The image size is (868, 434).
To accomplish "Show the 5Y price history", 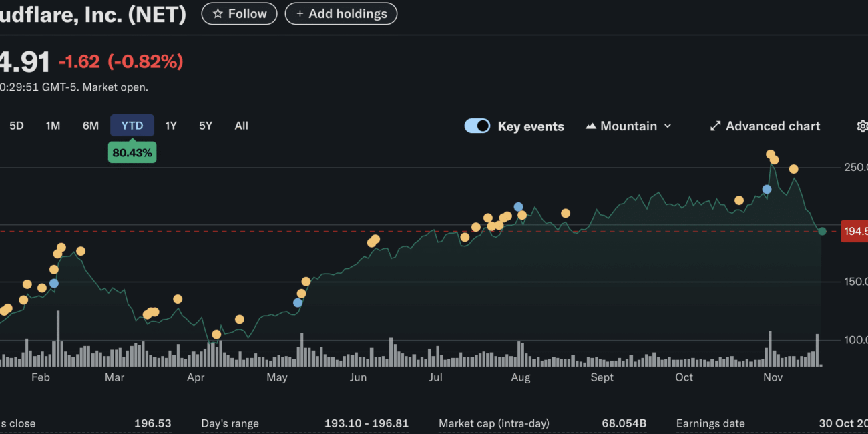I will pos(206,126).
